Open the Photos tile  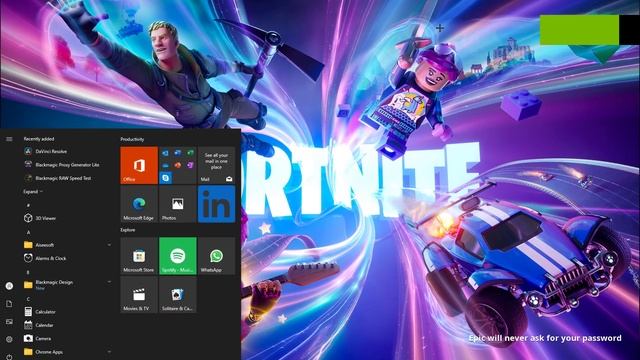(x=178, y=204)
